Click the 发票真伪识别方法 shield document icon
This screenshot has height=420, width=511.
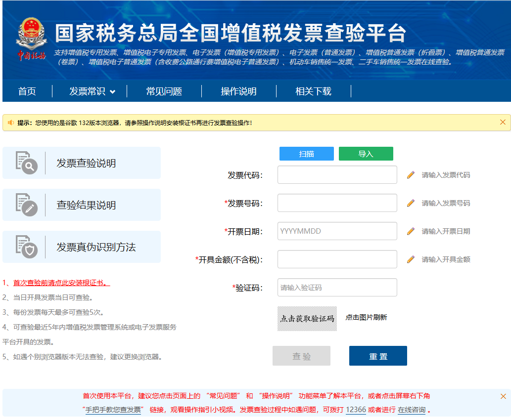pos(26,247)
